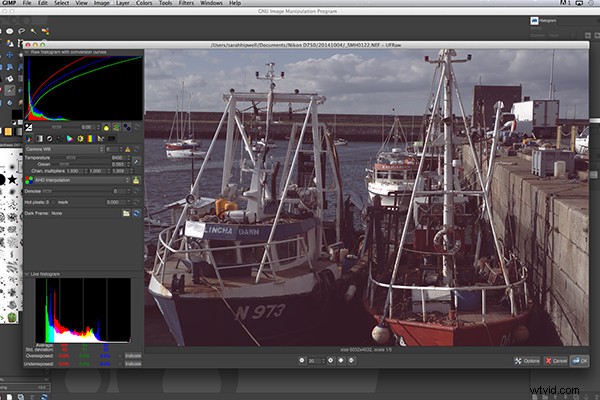Open the dark frame folder icon
This screenshot has height=400, width=600.
click(126, 213)
